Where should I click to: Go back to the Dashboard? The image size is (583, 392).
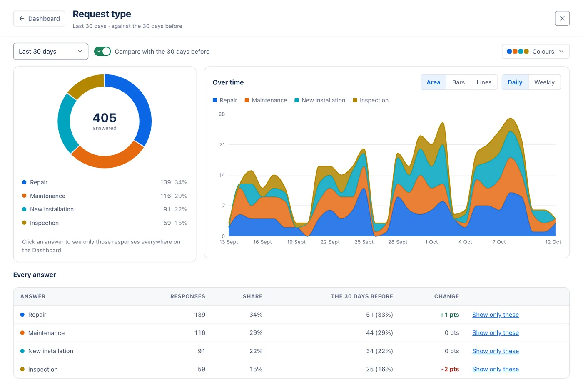pyautogui.click(x=39, y=19)
